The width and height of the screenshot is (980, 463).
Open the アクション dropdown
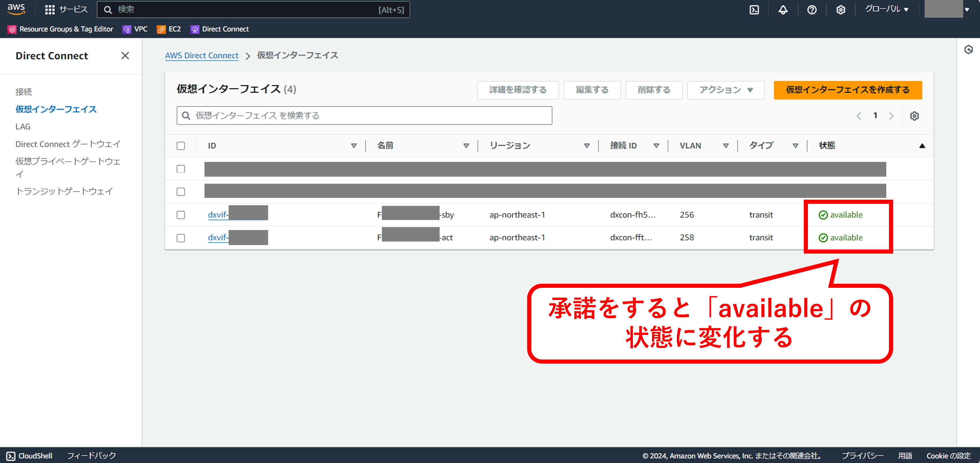click(725, 90)
